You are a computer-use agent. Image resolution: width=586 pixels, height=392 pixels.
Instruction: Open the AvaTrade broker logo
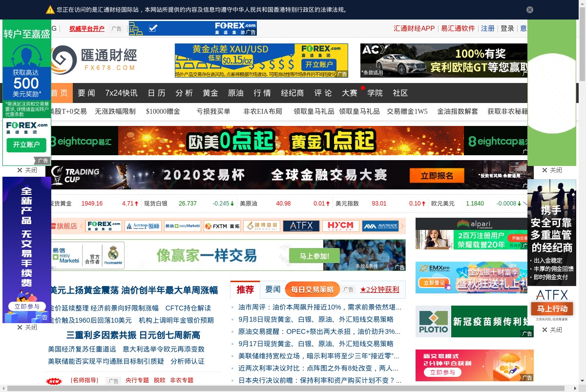click(x=380, y=226)
